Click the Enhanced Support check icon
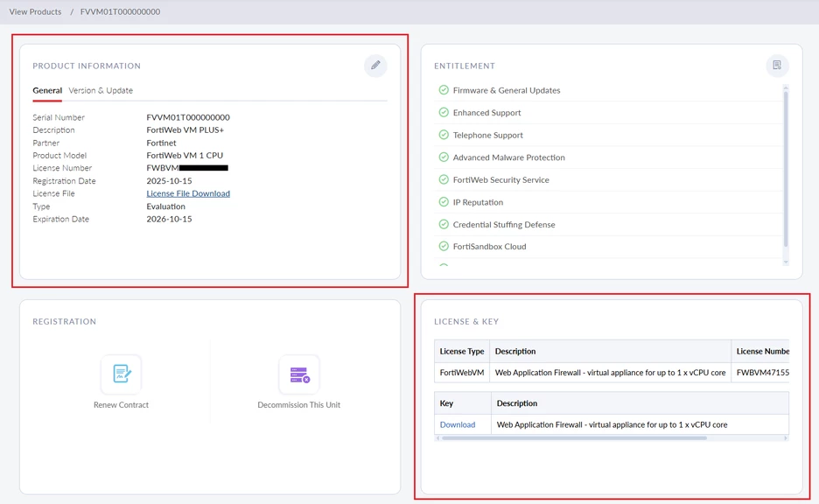819x504 pixels. (444, 112)
